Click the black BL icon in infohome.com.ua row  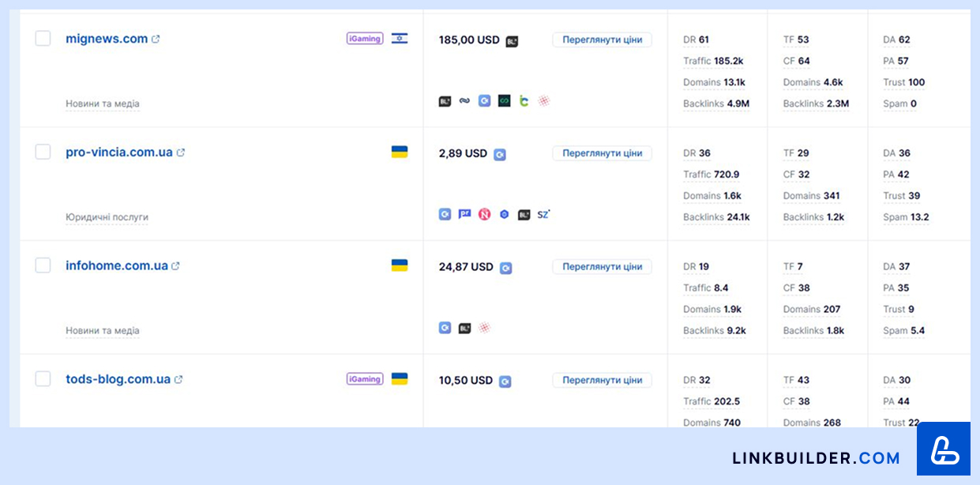pos(464,328)
